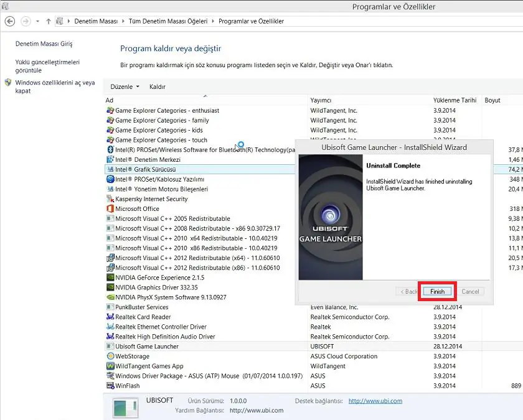The width and height of the screenshot is (523, 420).
Task: Select the PunkBuster Services entry
Action: (141, 307)
